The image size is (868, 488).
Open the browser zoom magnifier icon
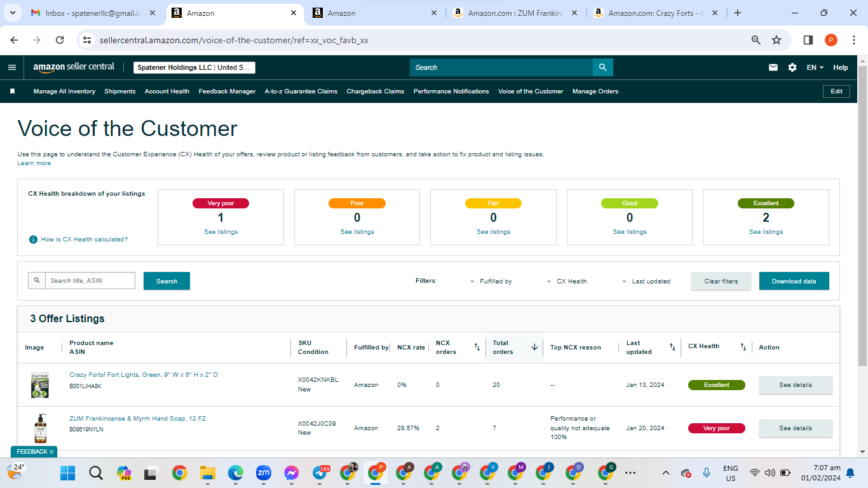pyautogui.click(x=756, y=40)
